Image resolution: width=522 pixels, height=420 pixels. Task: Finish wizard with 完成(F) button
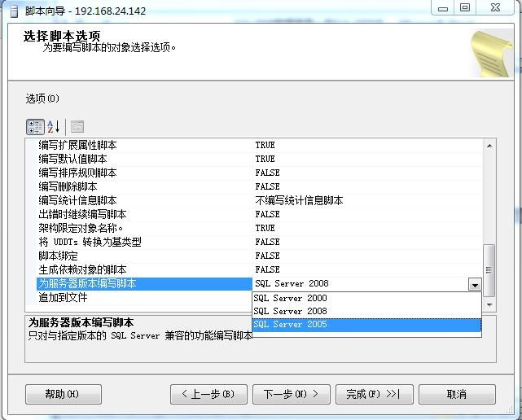[x=374, y=395]
